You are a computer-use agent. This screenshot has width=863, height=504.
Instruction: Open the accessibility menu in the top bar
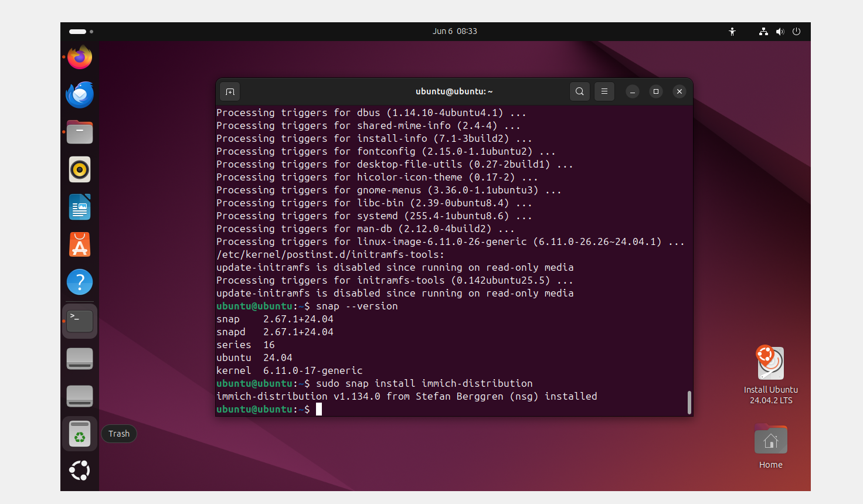pos(732,32)
